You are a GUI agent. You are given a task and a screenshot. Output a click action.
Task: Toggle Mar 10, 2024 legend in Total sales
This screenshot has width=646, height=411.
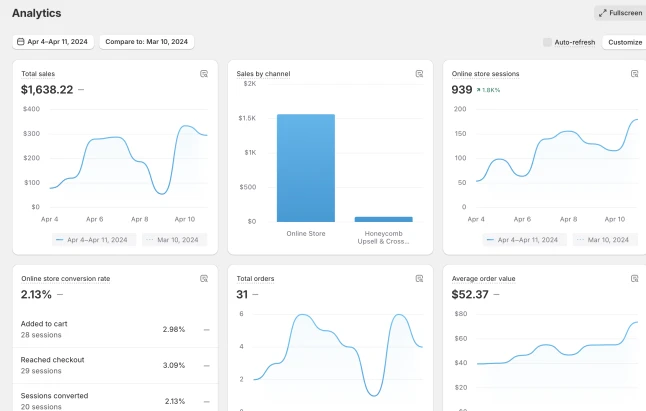[174, 240]
